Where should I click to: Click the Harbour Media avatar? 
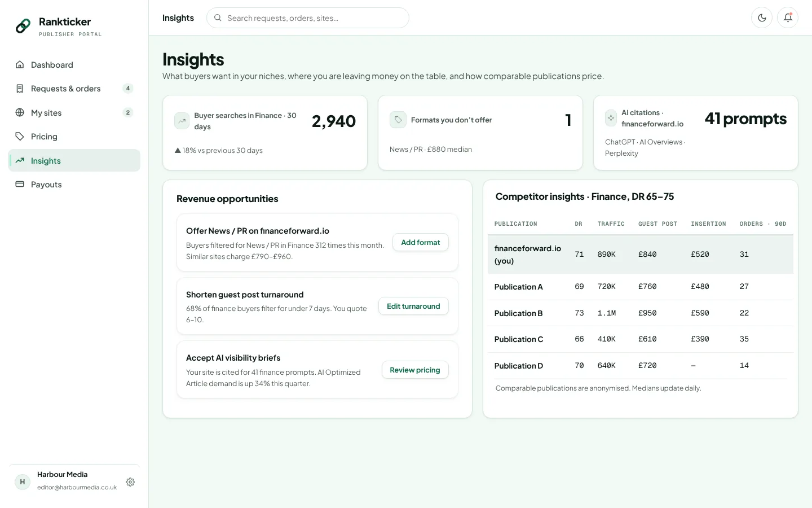pos(23,481)
